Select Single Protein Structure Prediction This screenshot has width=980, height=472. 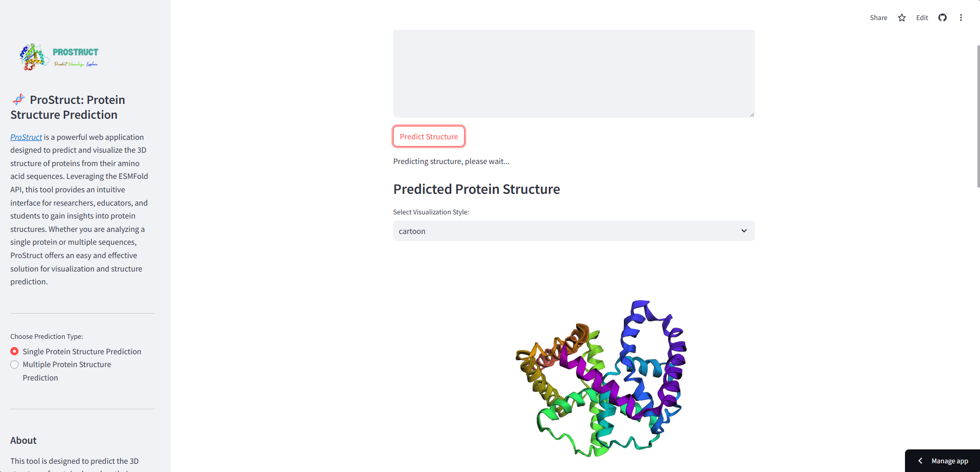click(14, 351)
